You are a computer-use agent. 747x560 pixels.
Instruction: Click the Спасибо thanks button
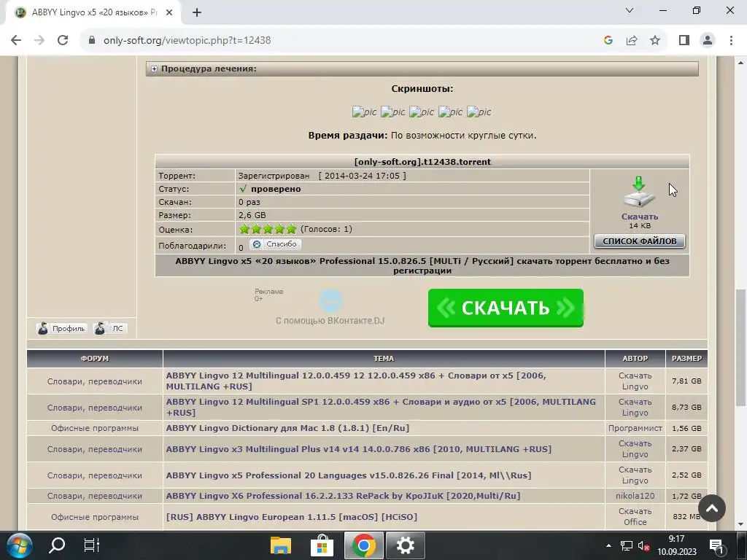click(x=275, y=244)
